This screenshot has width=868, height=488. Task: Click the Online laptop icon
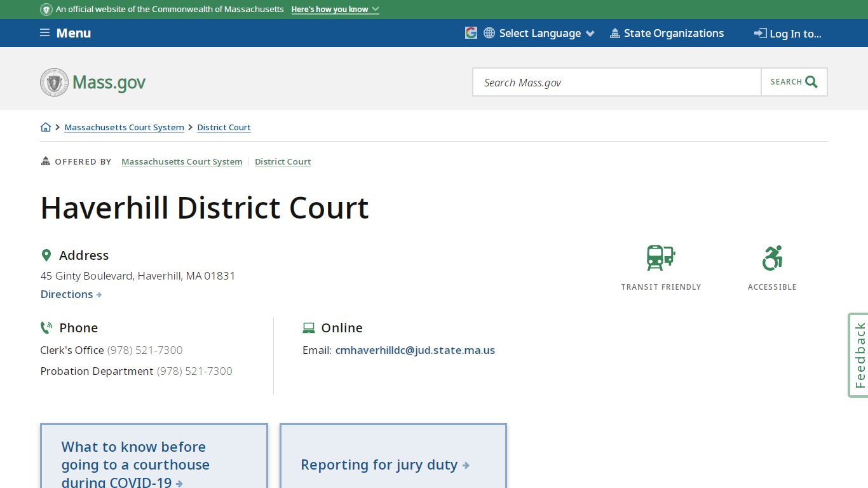(x=309, y=328)
